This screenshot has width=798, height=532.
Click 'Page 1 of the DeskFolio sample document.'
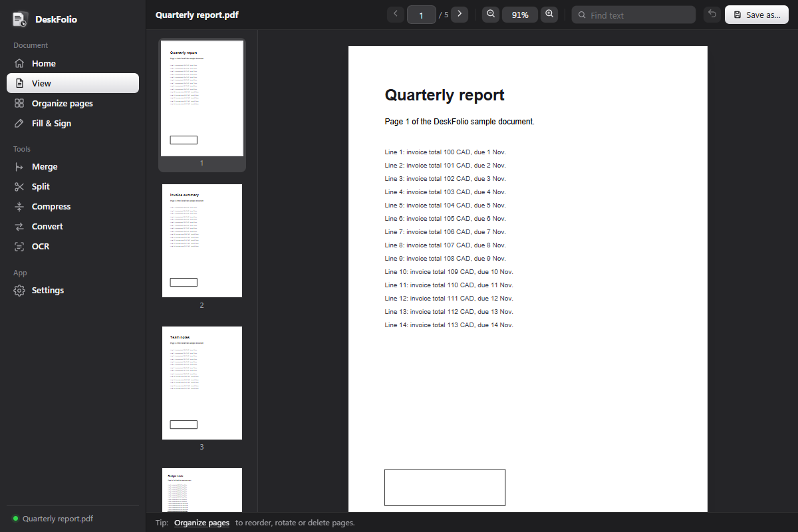(x=460, y=122)
